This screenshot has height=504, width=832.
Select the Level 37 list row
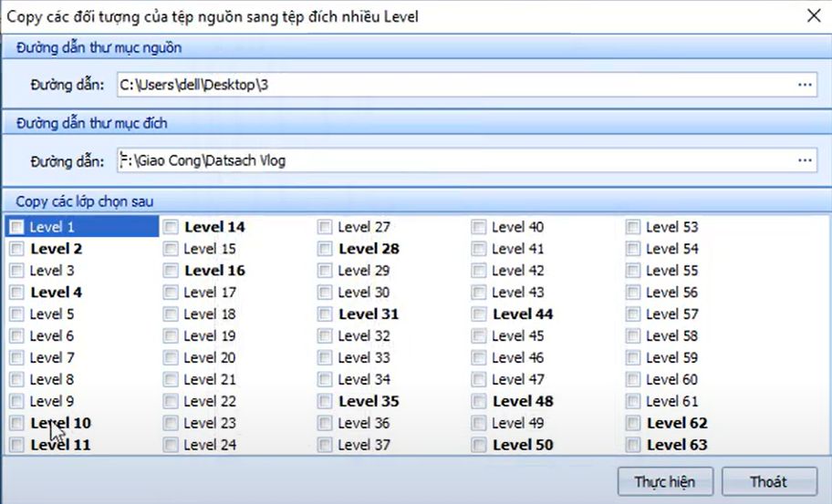390,445
